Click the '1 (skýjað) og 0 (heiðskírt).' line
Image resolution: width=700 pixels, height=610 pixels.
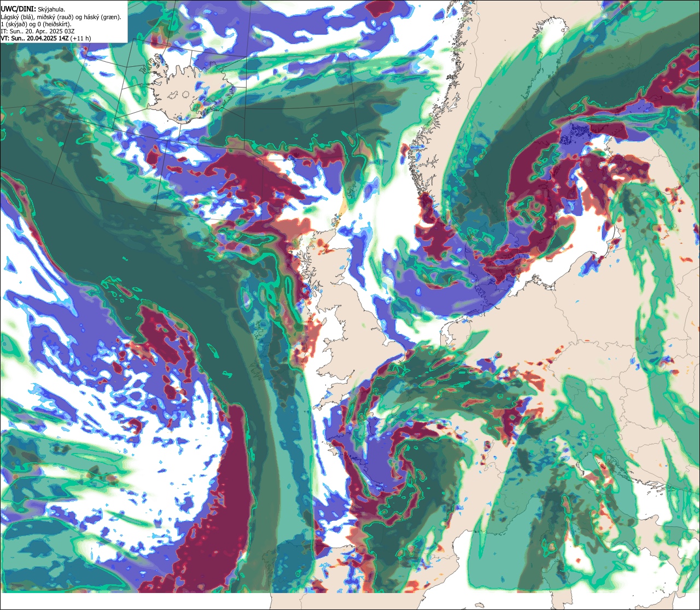coord(36,24)
